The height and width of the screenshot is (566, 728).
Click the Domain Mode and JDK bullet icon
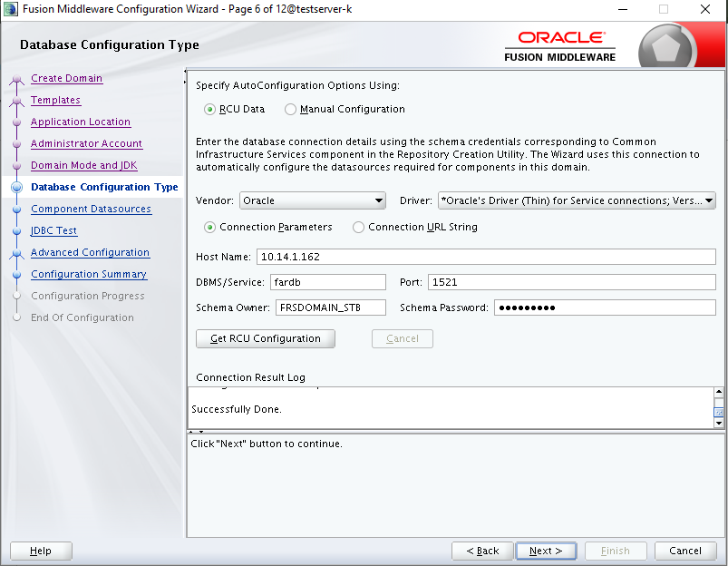tap(16, 166)
